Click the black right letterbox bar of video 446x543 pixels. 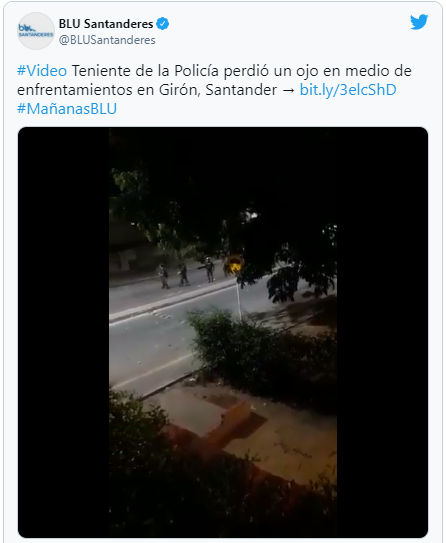[x=382, y=332]
